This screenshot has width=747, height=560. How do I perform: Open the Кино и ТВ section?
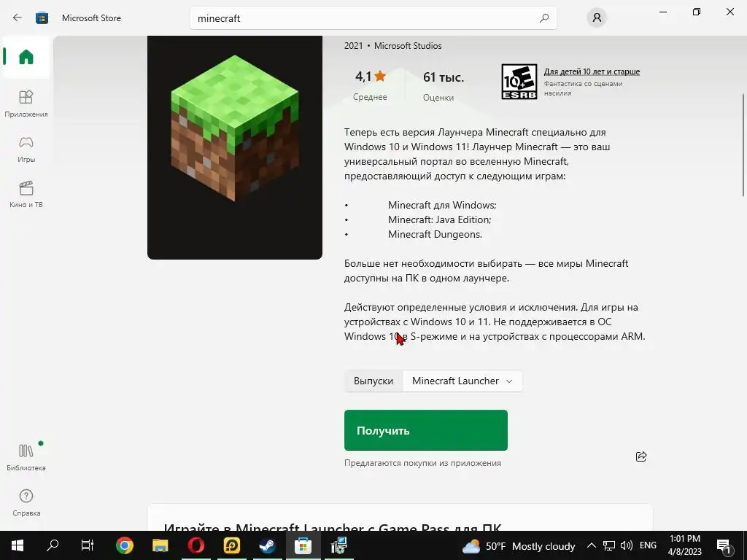[26, 194]
